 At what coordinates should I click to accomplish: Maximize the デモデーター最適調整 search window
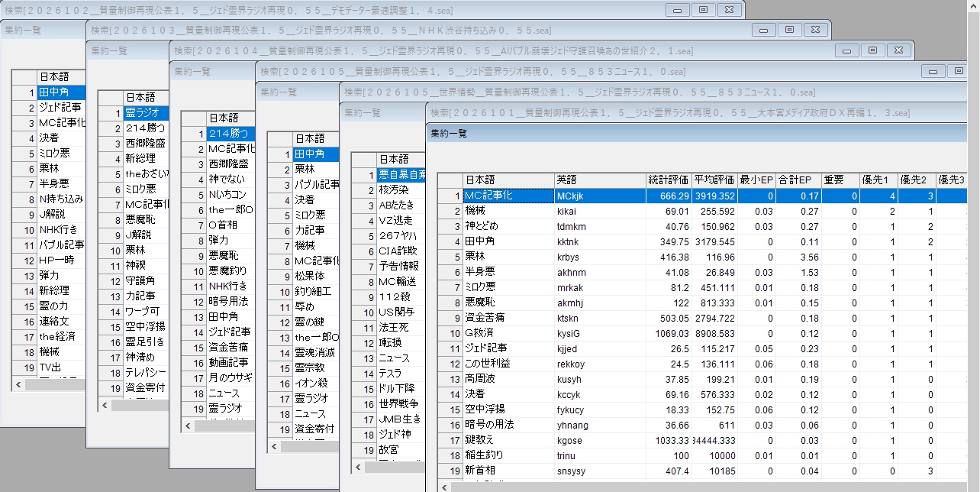click(703, 10)
